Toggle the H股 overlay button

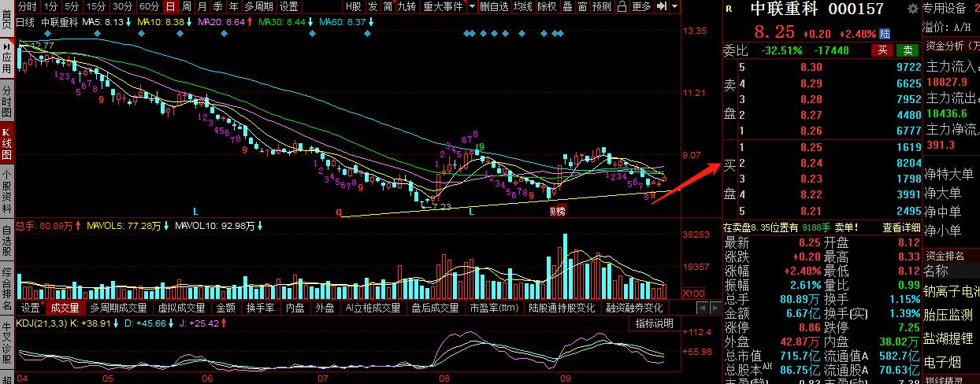[353, 7]
